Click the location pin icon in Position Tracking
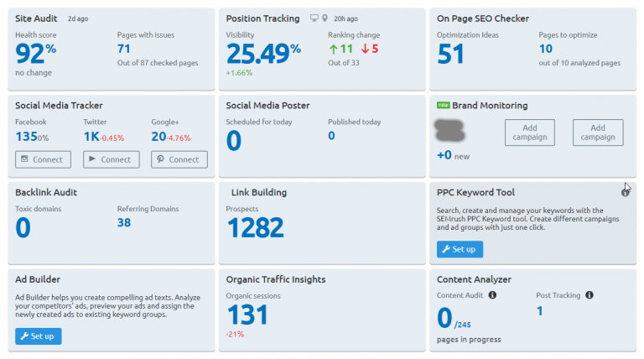644x359 pixels. 325,18
